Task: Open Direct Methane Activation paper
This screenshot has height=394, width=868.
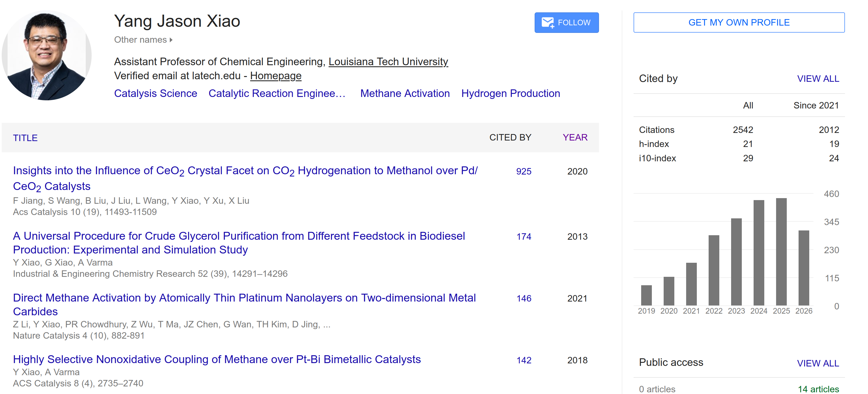Action: pos(244,304)
